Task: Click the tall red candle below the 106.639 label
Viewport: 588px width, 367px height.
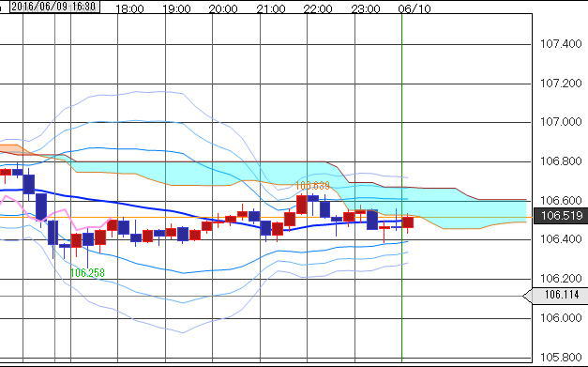Action: [301, 205]
